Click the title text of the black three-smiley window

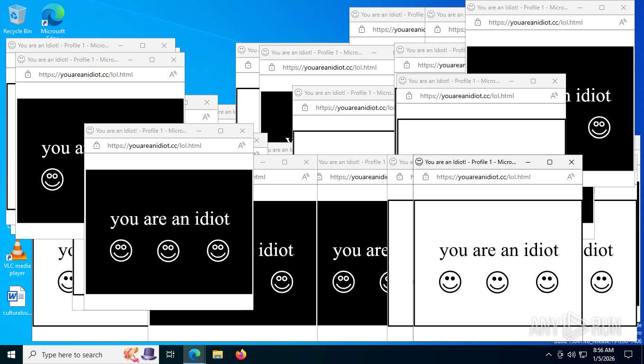142,131
